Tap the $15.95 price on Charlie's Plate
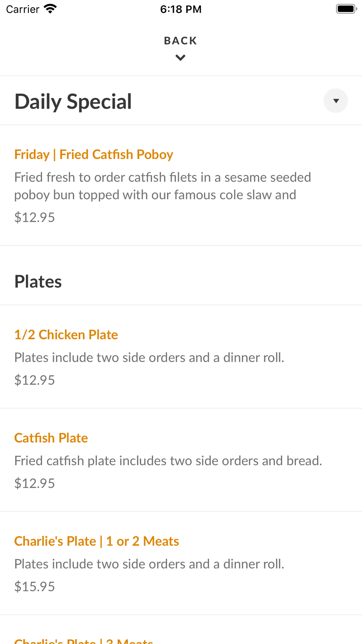The image size is (362, 644). (35, 586)
